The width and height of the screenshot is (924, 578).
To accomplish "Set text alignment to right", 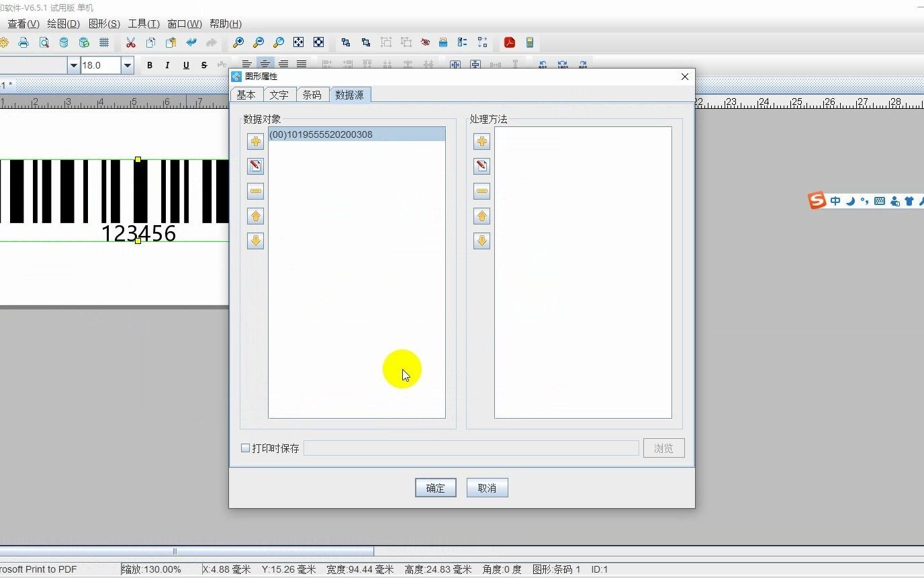I will pos(283,65).
